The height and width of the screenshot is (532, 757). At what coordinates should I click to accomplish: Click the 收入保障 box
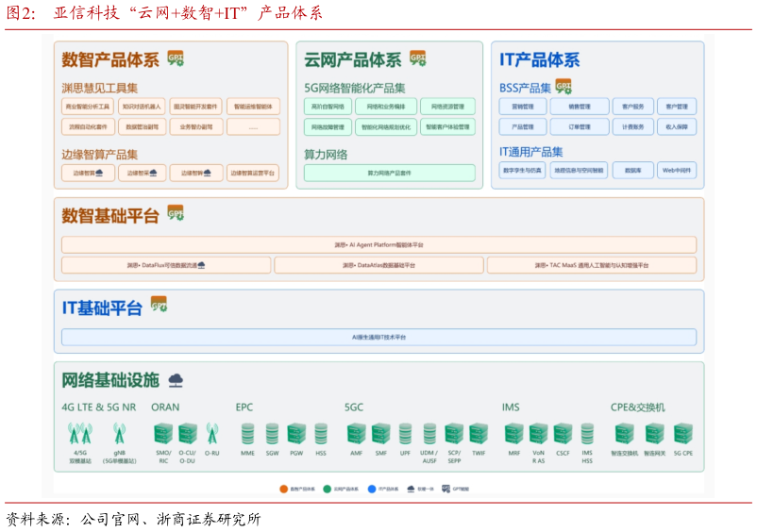[x=677, y=126]
